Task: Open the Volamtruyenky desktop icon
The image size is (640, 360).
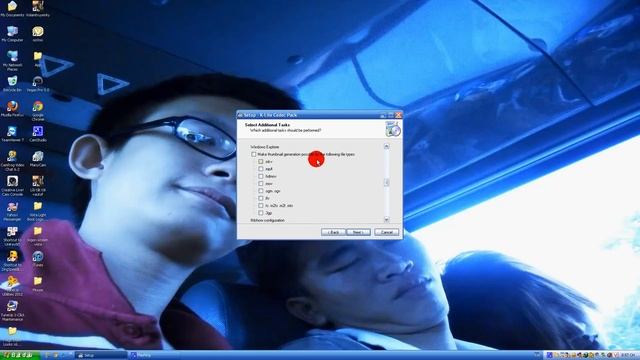Action: coord(38,9)
